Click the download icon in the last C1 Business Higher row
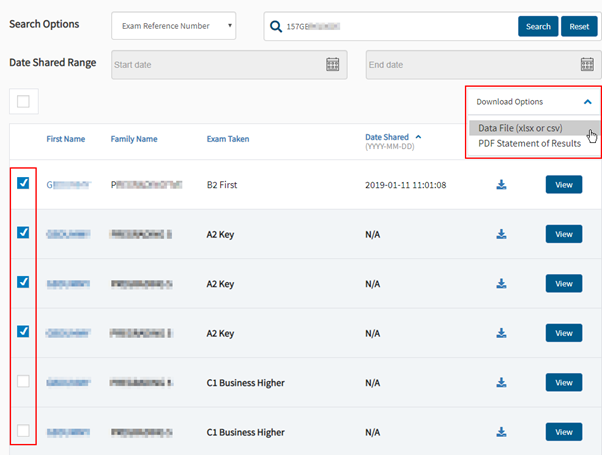 (501, 432)
